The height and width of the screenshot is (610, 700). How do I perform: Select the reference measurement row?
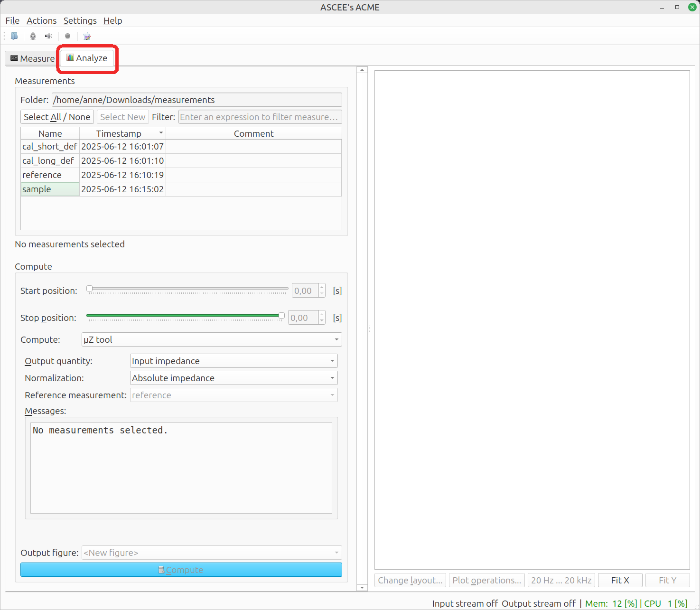181,175
